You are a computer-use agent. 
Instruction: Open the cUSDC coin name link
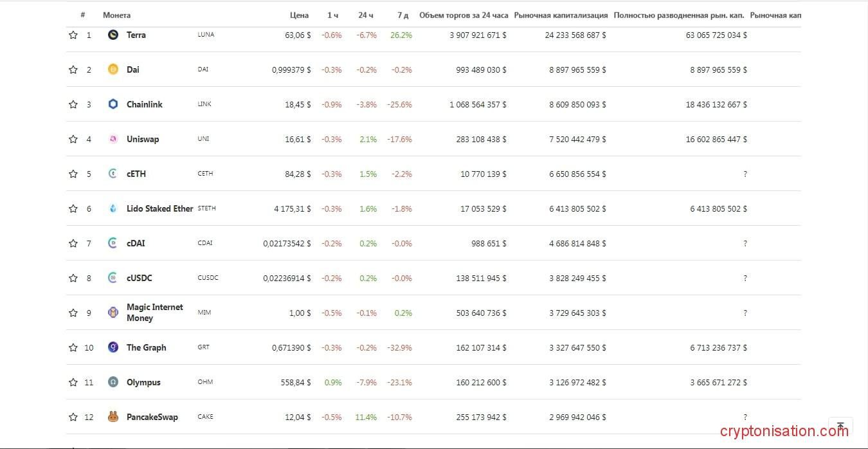click(140, 279)
